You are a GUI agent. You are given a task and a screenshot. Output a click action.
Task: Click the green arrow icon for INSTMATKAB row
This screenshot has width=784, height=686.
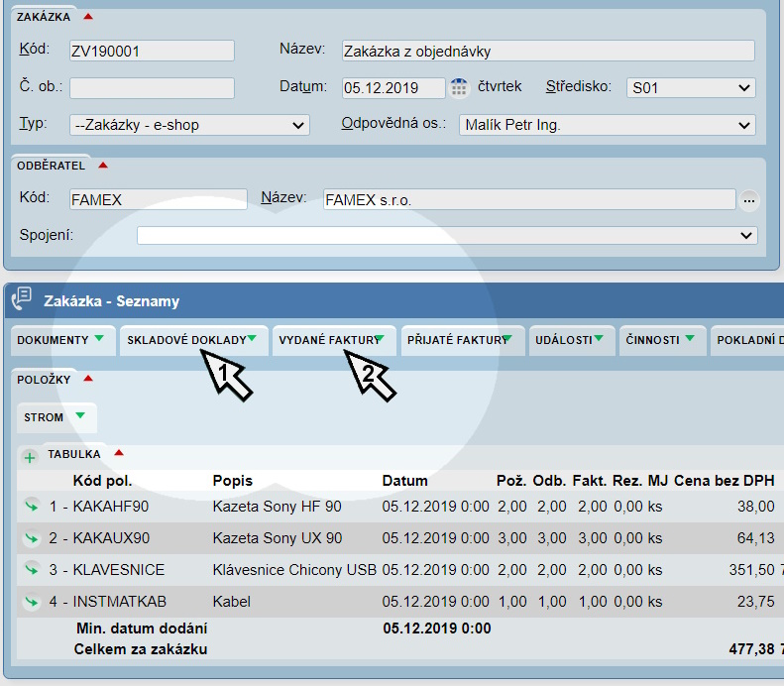32,601
